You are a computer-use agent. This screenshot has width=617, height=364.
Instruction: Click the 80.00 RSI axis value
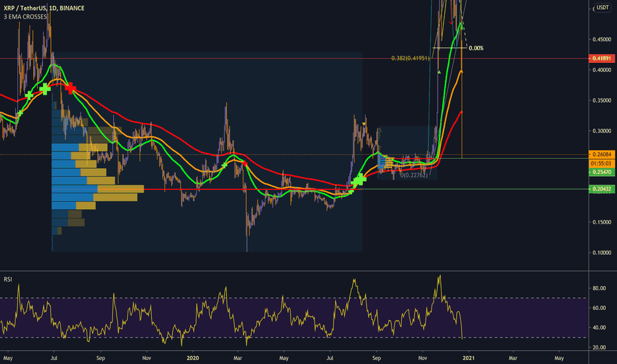point(599,288)
